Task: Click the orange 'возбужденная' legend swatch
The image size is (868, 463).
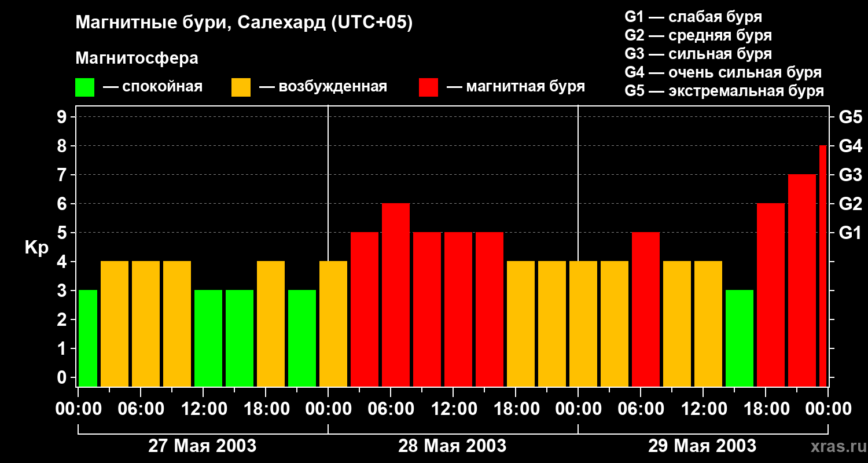Action: coord(241,87)
